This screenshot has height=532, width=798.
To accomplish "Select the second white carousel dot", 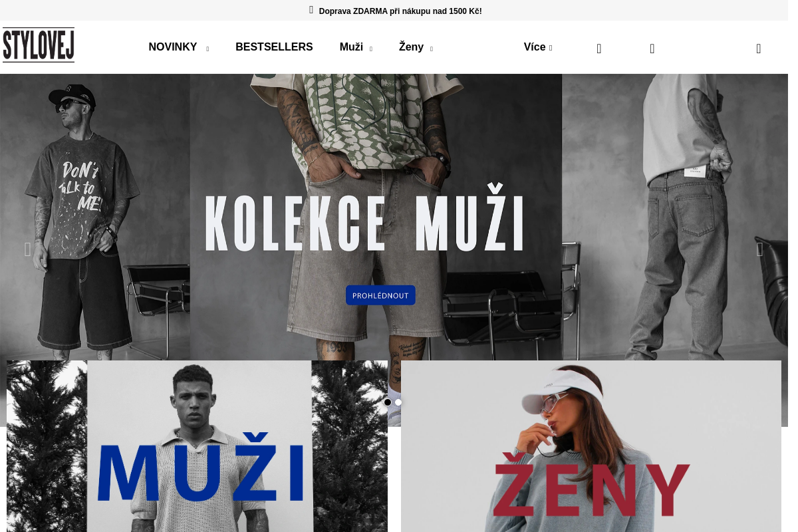I will (x=398, y=402).
